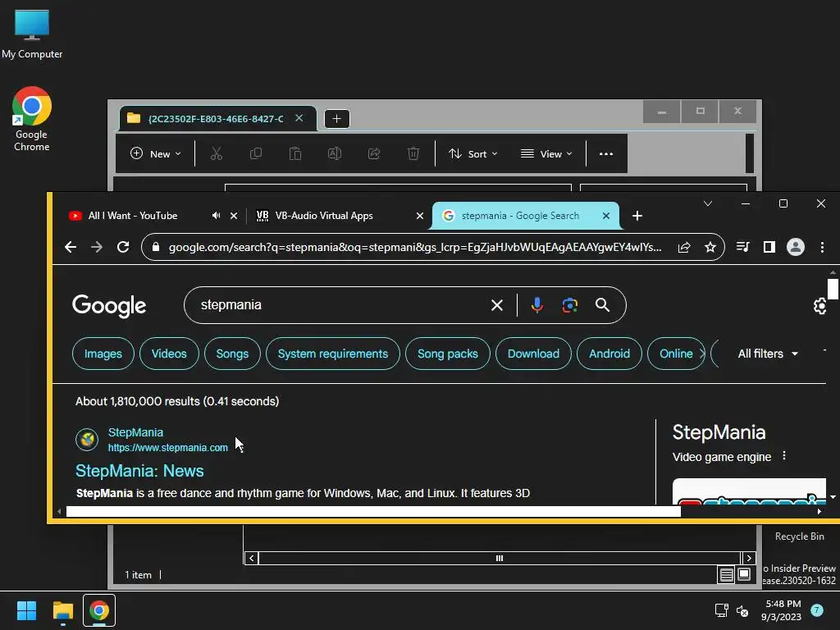Filter results by Songs chip
The width and height of the screenshot is (840, 630).
pyautogui.click(x=232, y=354)
